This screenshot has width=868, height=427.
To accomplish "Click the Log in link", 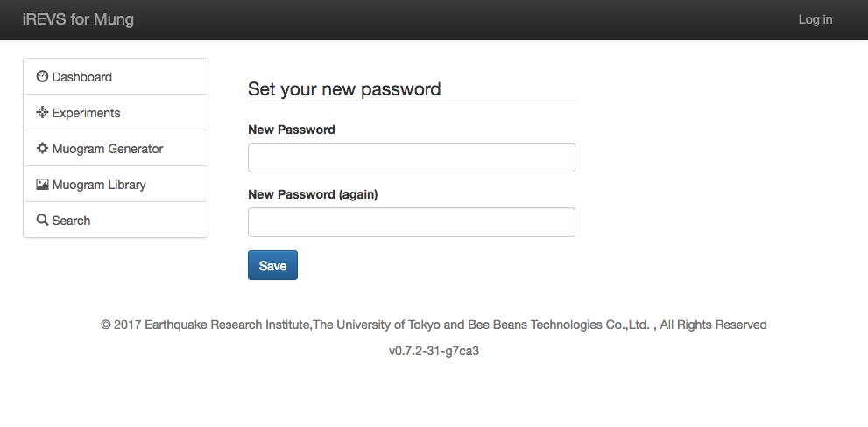I will (815, 19).
